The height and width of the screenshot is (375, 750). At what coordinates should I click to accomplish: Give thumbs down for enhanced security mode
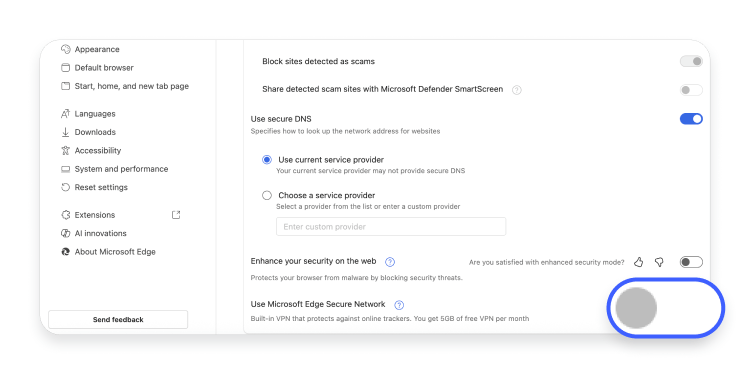[659, 262]
